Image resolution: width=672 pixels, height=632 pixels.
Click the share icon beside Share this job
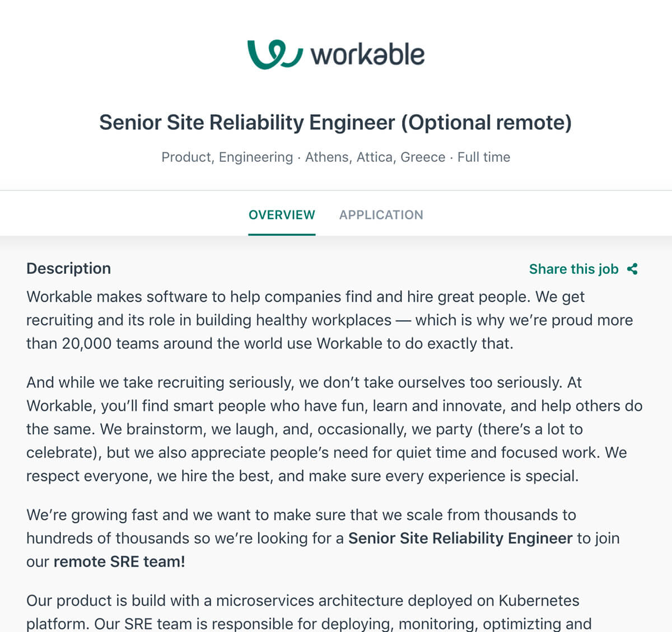[x=632, y=269]
